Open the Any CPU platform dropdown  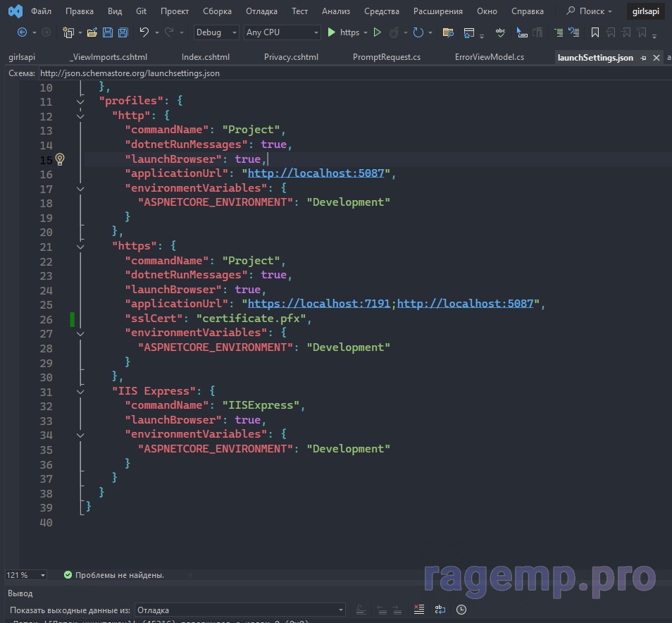(x=282, y=32)
